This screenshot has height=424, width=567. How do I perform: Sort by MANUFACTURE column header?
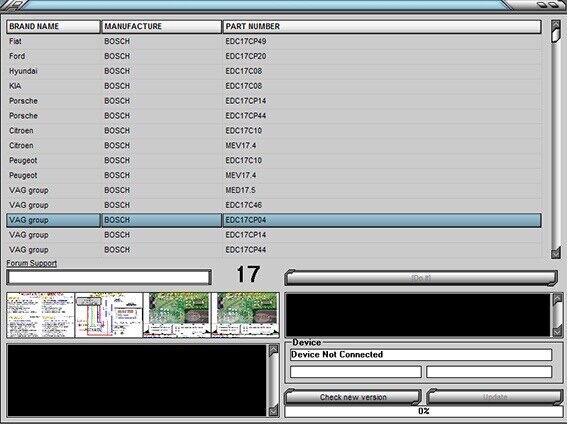162,26
